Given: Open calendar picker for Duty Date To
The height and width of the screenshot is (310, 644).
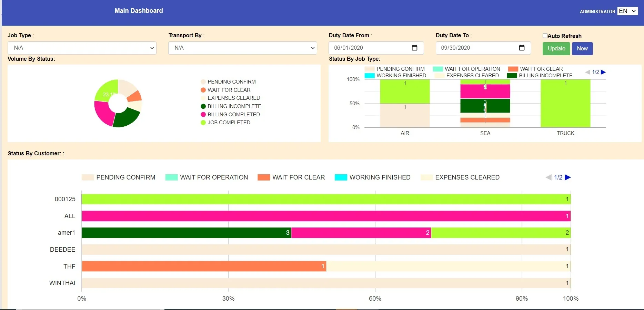Looking at the screenshot, I should (522, 48).
